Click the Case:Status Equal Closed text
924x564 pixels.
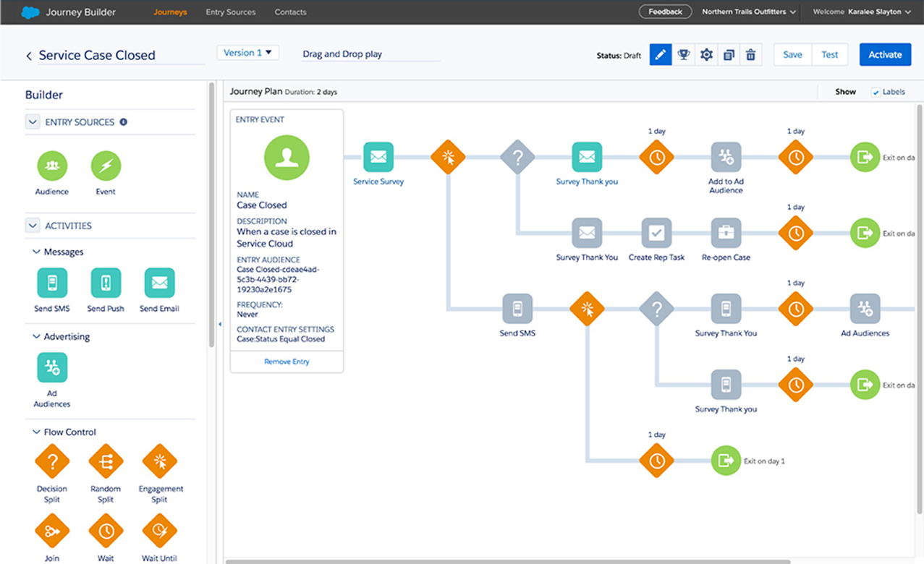[281, 339]
